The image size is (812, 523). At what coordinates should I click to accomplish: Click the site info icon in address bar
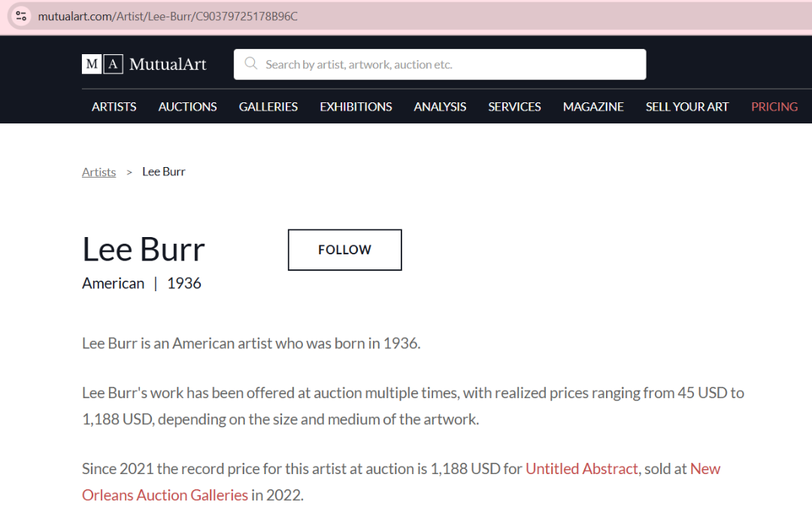pos(21,16)
